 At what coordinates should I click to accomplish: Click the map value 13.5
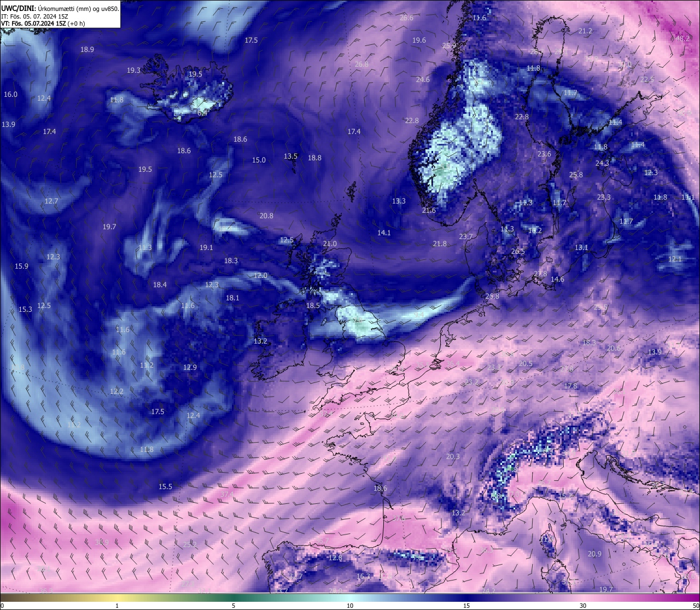coord(290,156)
